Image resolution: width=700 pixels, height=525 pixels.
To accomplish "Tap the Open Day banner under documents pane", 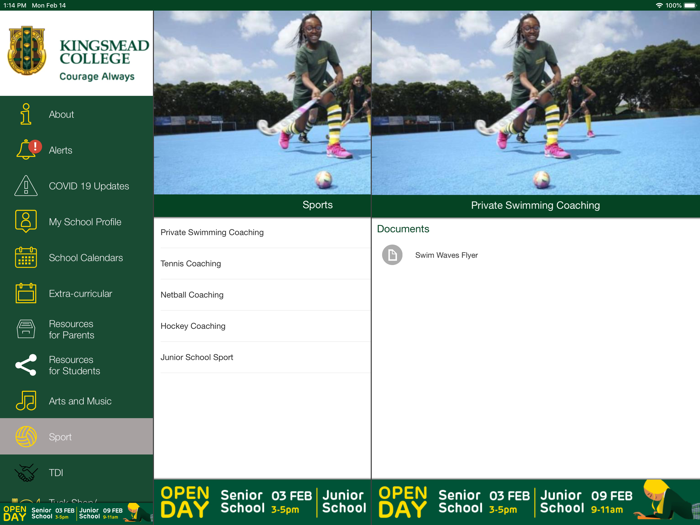I will (x=536, y=502).
